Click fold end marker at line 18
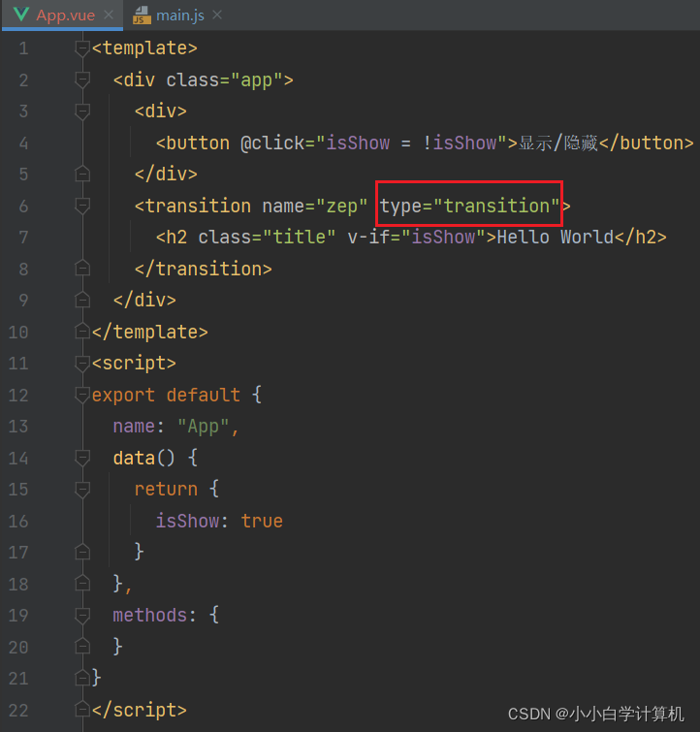The height and width of the screenshot is (732, 700). click(x=82, y=584)
